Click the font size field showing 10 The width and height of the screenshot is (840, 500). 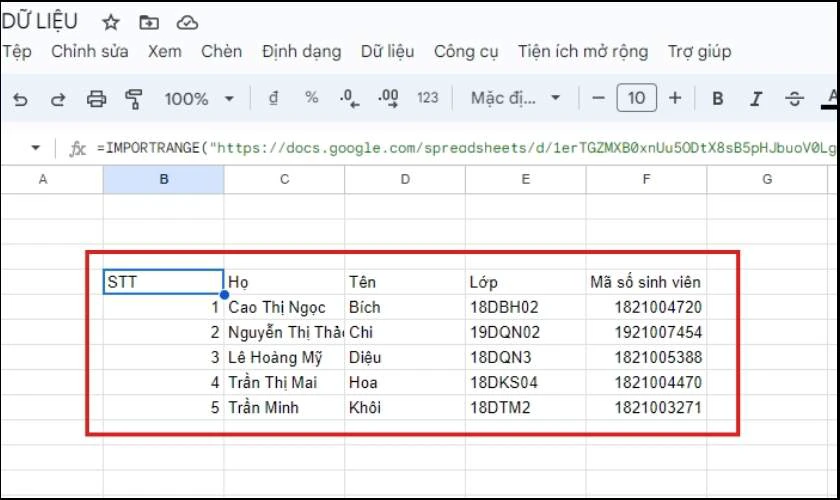pyautogui.click(x=636, y=98)
